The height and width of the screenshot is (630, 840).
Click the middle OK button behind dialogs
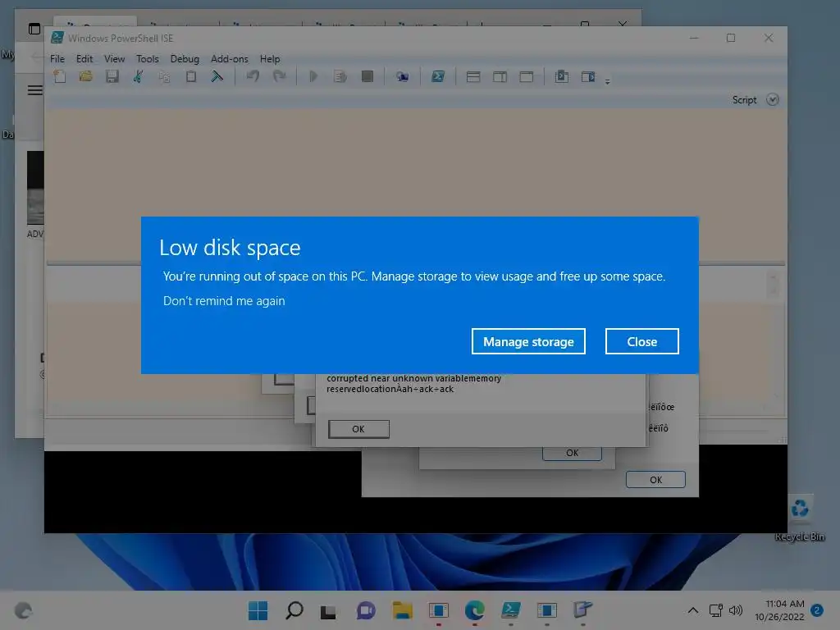click(572, 453)
